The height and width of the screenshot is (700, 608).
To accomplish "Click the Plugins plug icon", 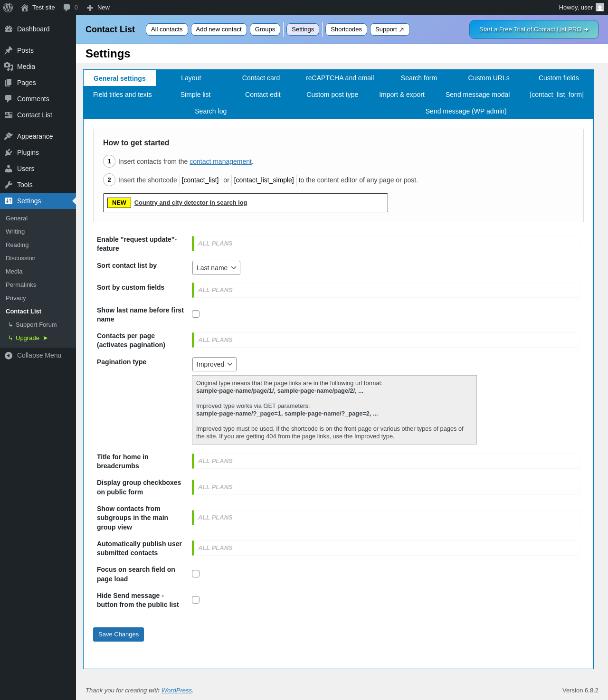I will 9,152.
